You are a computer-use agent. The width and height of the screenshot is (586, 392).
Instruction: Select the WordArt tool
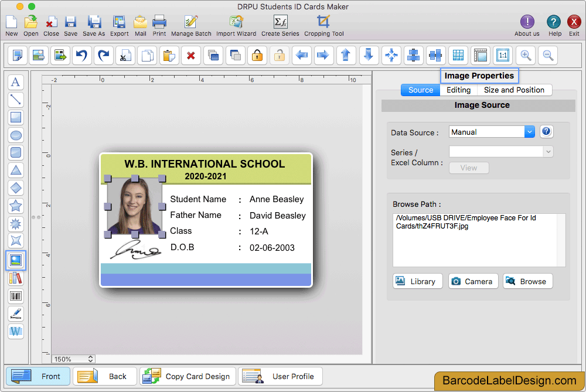[x=16, y=332]
